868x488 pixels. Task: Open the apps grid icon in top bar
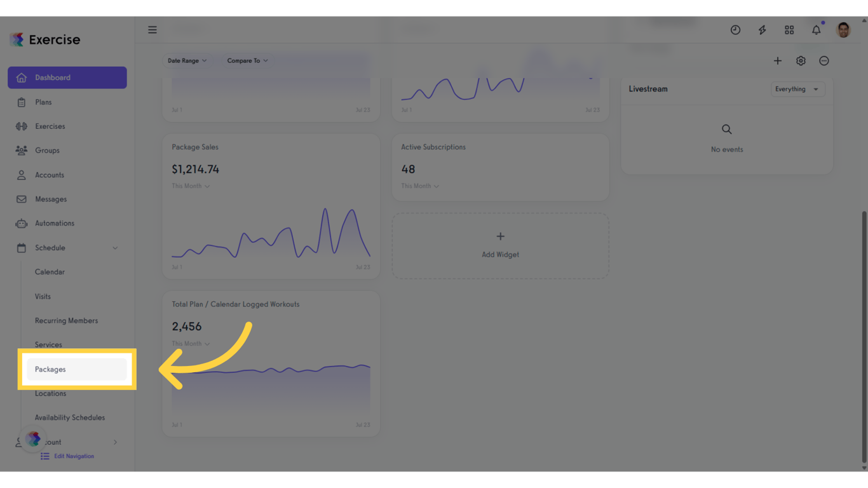pos(789,29)
